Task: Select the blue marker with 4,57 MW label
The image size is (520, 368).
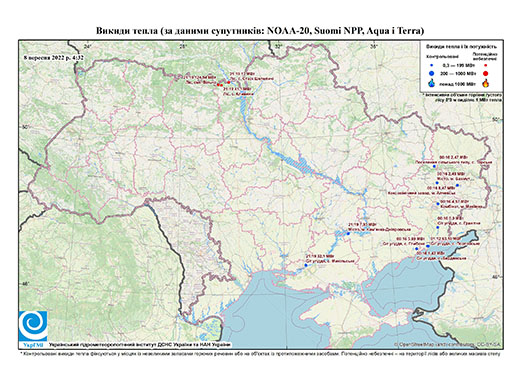Action: tap(438, 204)
